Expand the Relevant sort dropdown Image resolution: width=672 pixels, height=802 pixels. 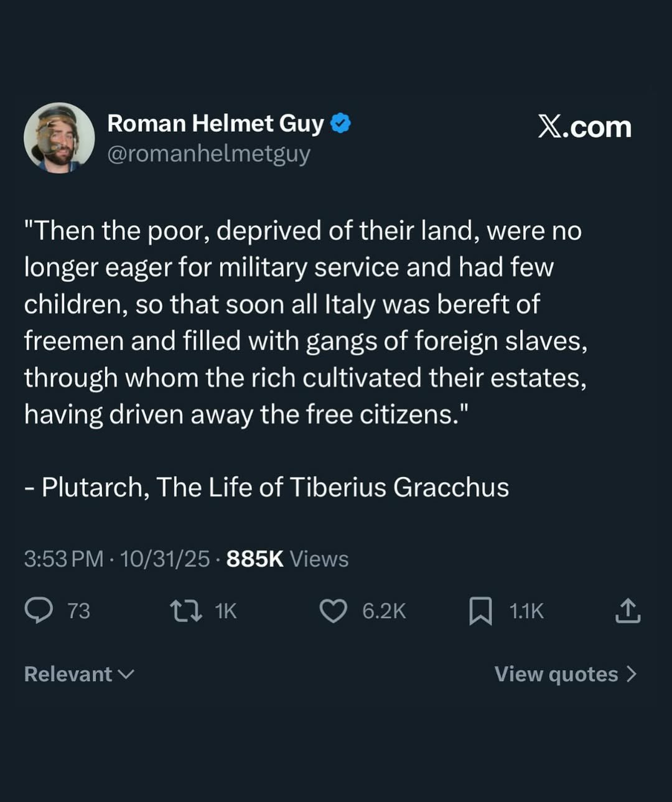79,674
